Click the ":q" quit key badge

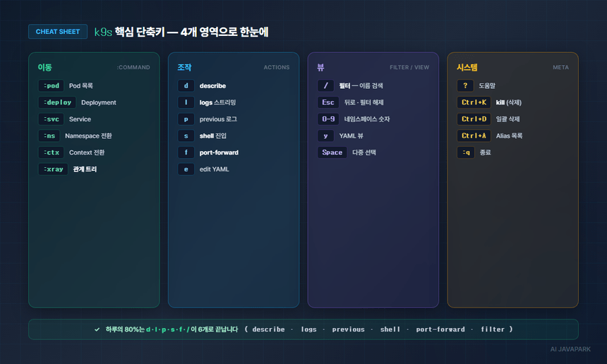[466, 152]
